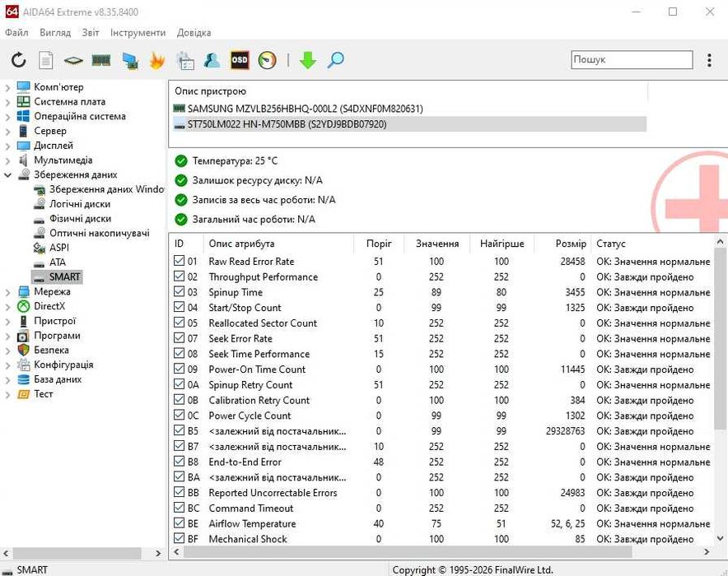Image resolution: width=728 pixels, height=576 pixels.
Task: Select the ATA tree item
Action: (x=58, y=262)
